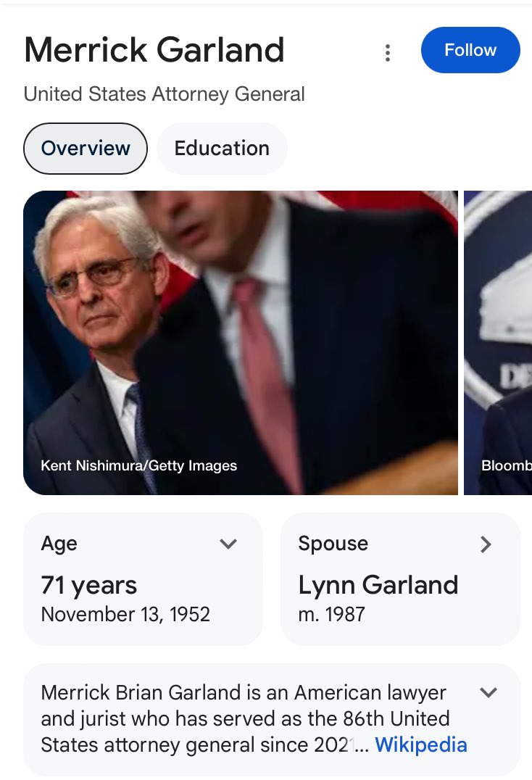Click the 71 years age value
The image size is (532, 780).
tap(89, 585)
